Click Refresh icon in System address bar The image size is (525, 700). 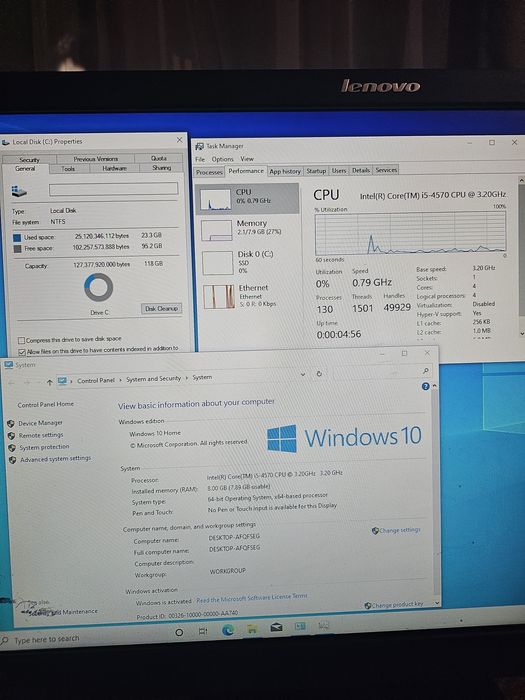point(319,374)
